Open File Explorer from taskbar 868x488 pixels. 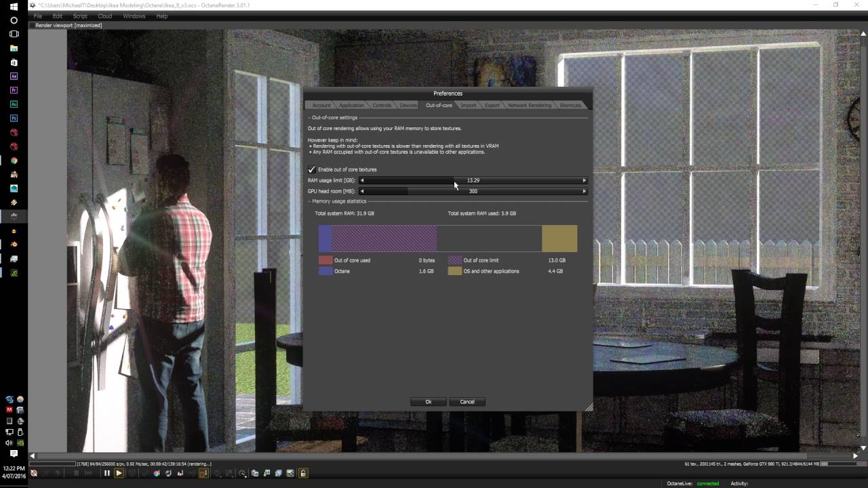[x=14, y=48]
